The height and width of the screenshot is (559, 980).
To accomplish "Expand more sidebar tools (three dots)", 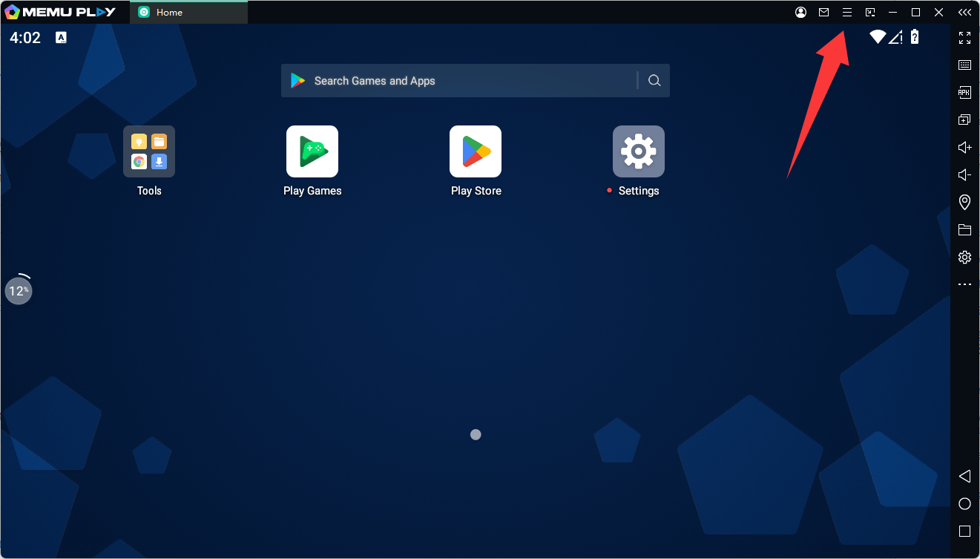I will [964, 284].
